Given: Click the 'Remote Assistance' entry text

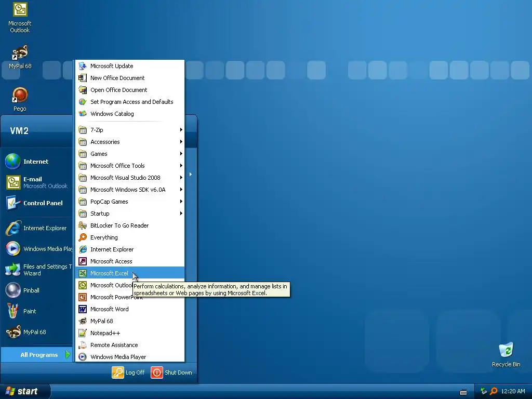Looking at the screenshot, I should pyautogui.click(x=114, y=345).
